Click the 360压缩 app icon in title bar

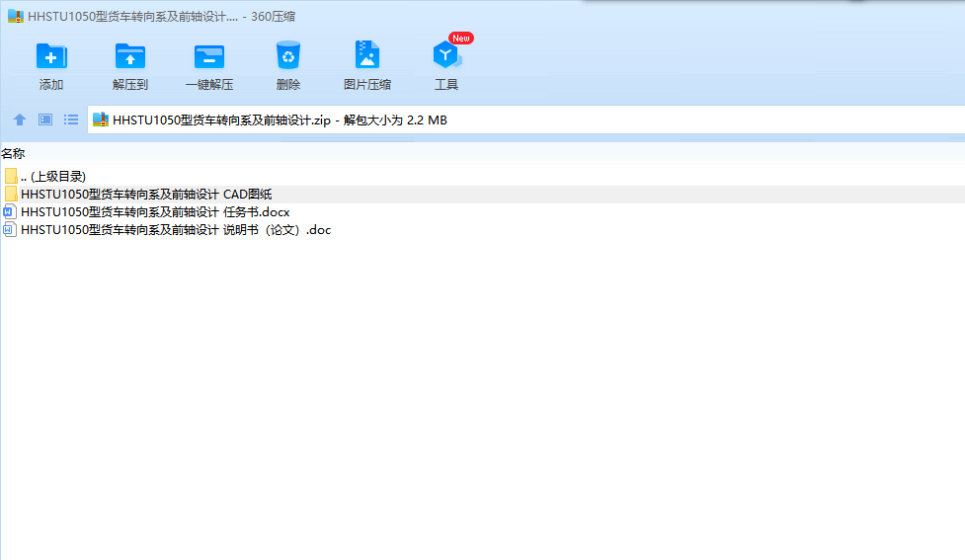[x=16, y=16]
